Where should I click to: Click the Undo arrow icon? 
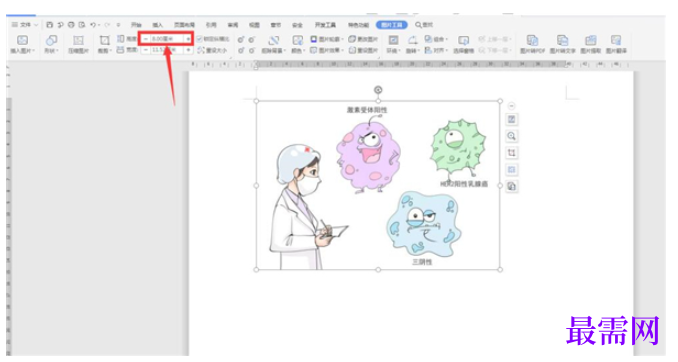pyautogui.click(x=93, y=25)
